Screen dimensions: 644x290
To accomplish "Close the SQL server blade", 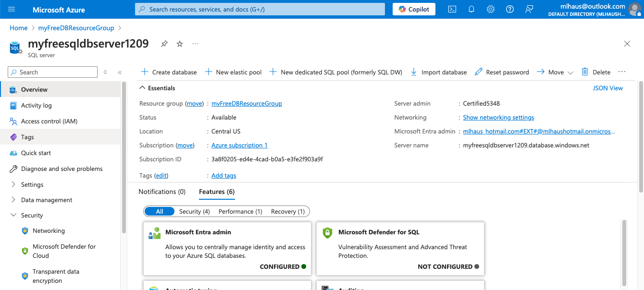I will [627, 44].
